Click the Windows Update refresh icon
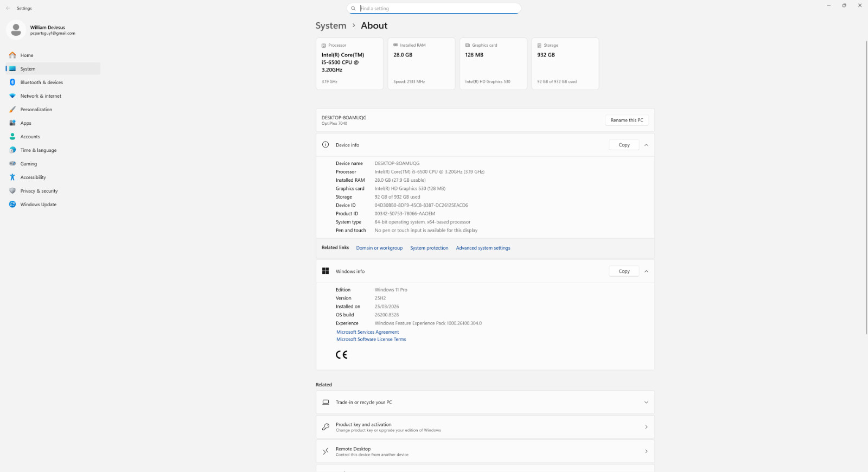This screenshot has width=868, height=472. coord(12,205)
